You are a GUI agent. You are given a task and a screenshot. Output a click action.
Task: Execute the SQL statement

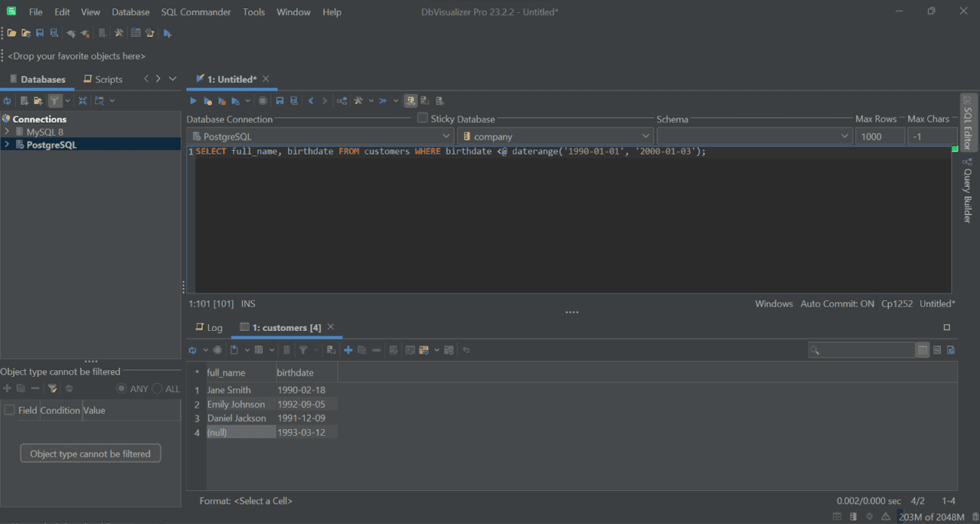point(192,100)
